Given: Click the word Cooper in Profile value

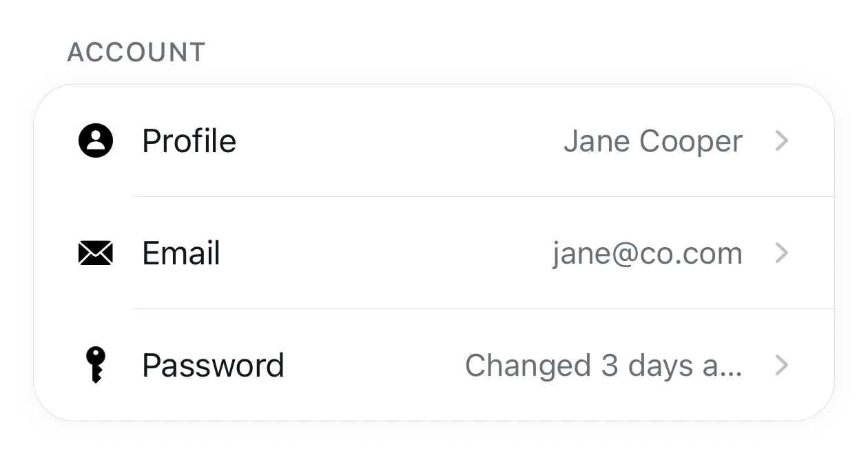Looking at the screenshot, I should coord(691,142).
